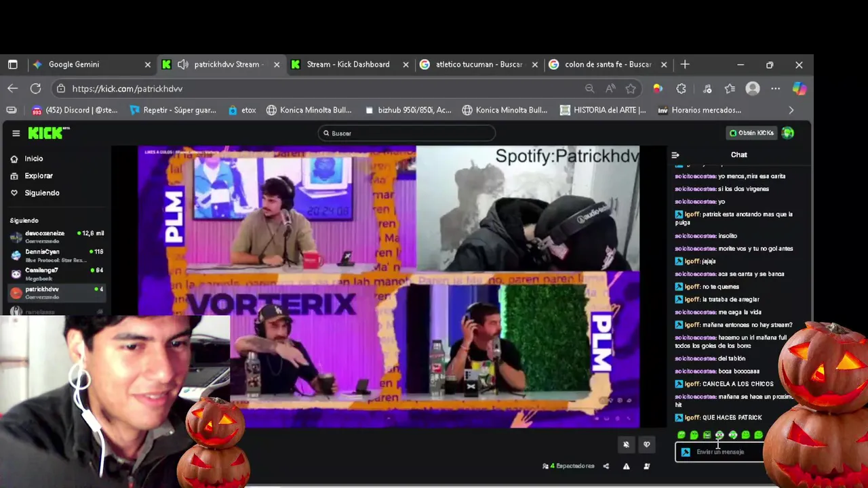Open the read aloud icon in address bar
868x488 pixels.
(x=610, y=88)
